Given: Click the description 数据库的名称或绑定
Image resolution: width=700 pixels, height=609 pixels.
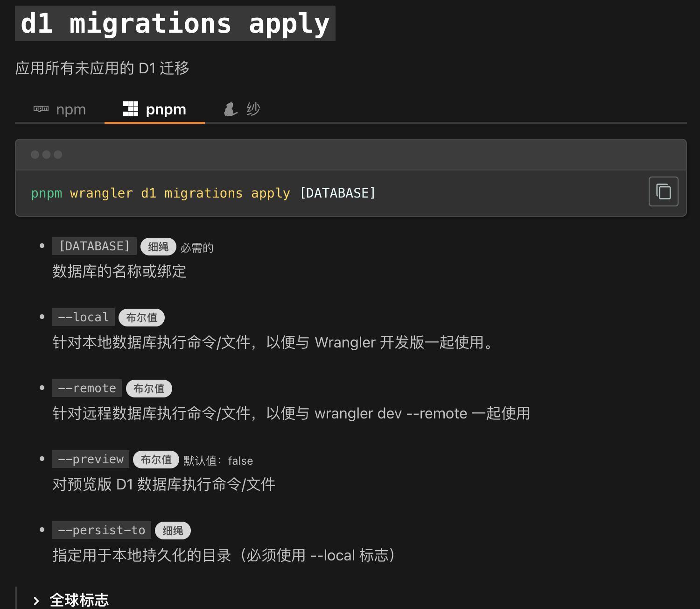Looking at the screenshot, I should [119, 271].
